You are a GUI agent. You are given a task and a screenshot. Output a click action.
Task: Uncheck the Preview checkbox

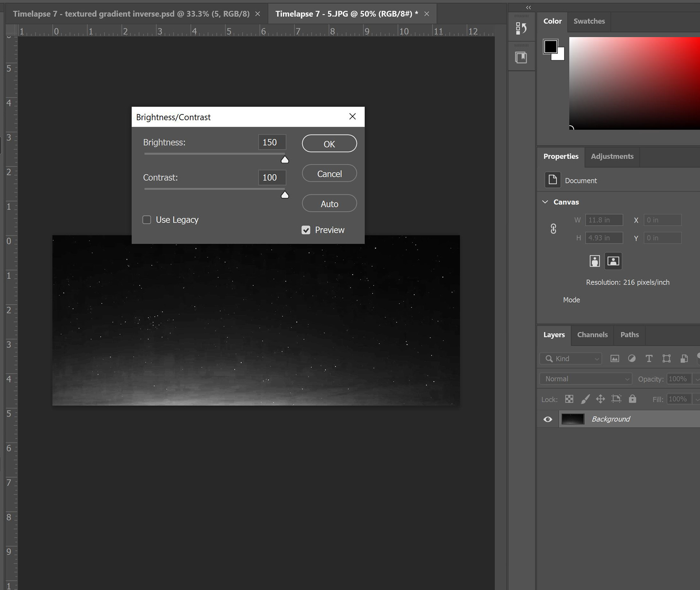306,230
